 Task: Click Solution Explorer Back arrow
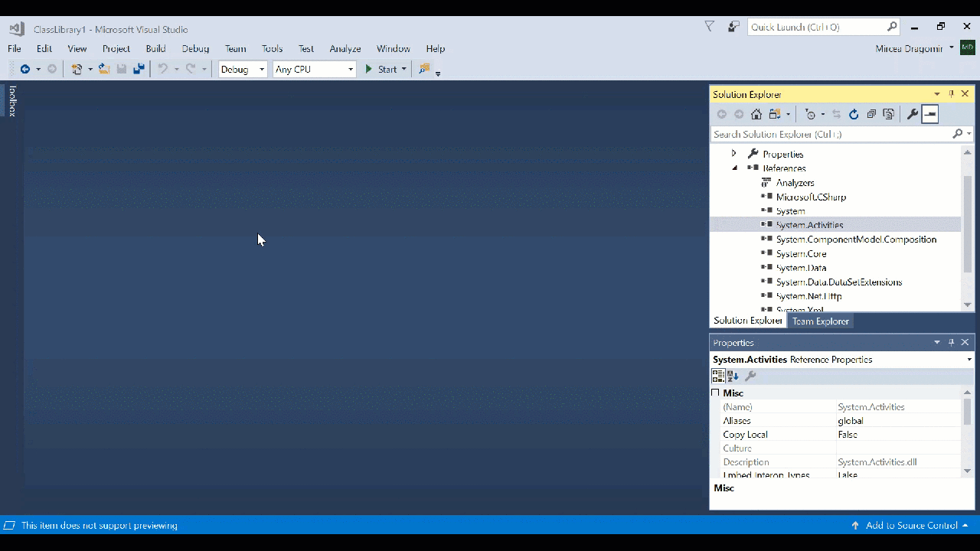(x=722, y=114)
